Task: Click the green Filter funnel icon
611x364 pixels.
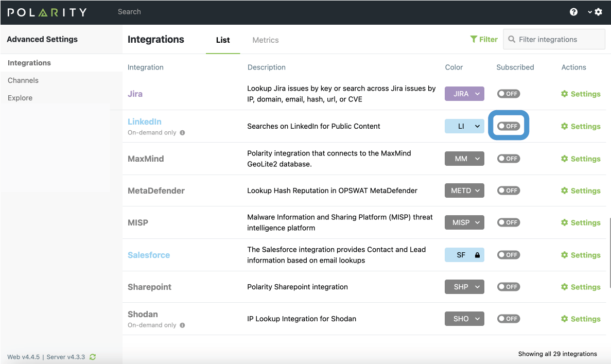Action: point(474,39)
